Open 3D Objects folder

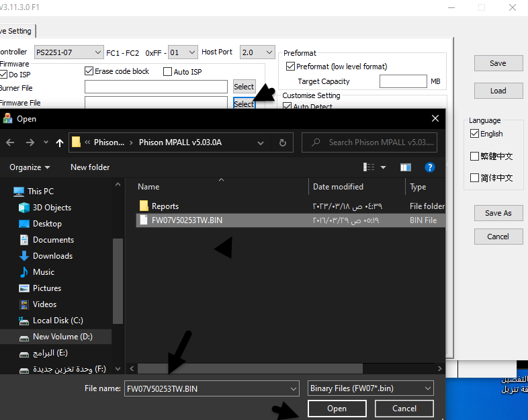45,208
